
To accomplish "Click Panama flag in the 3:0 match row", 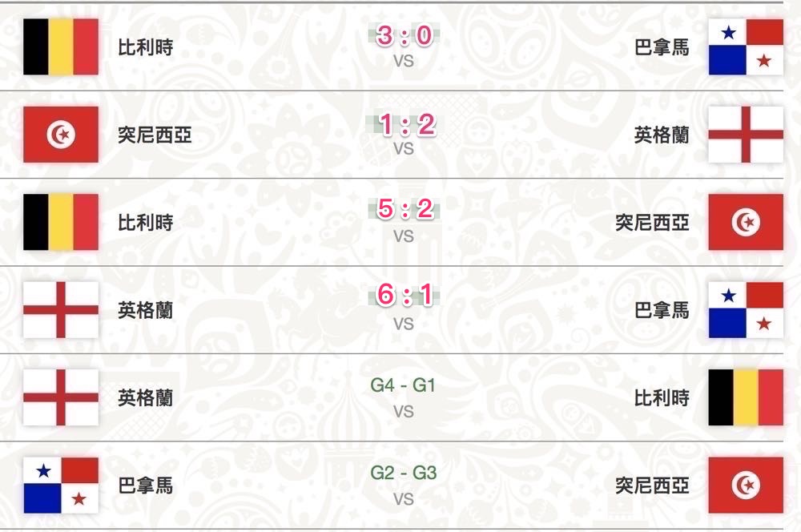I will coord(746,47).
